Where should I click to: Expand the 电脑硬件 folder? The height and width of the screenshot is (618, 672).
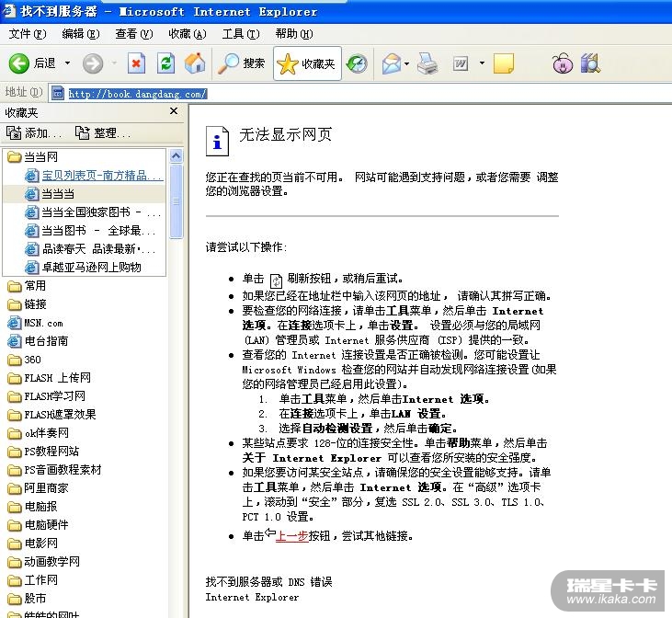point(38,525)
